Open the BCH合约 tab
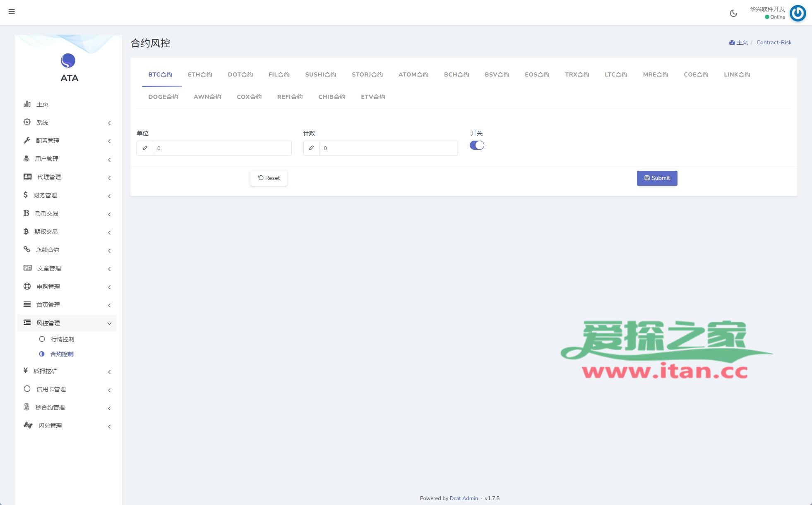812x505 pixels. (456, 74)
